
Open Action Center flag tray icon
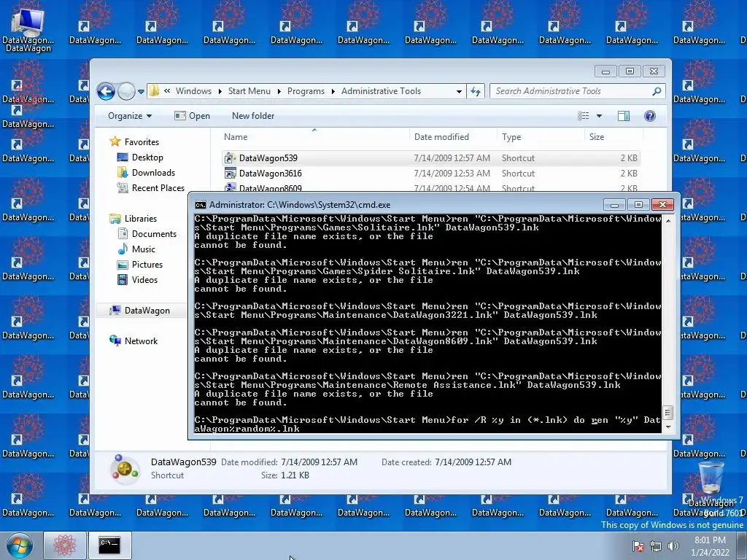click(638, 546)
